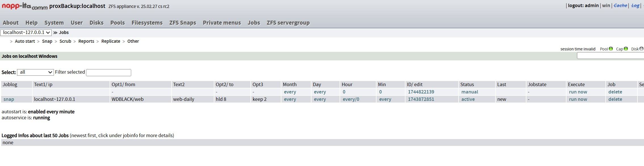Open the Help menu
This screenshot has width=644, height=166.
point(31,23)
